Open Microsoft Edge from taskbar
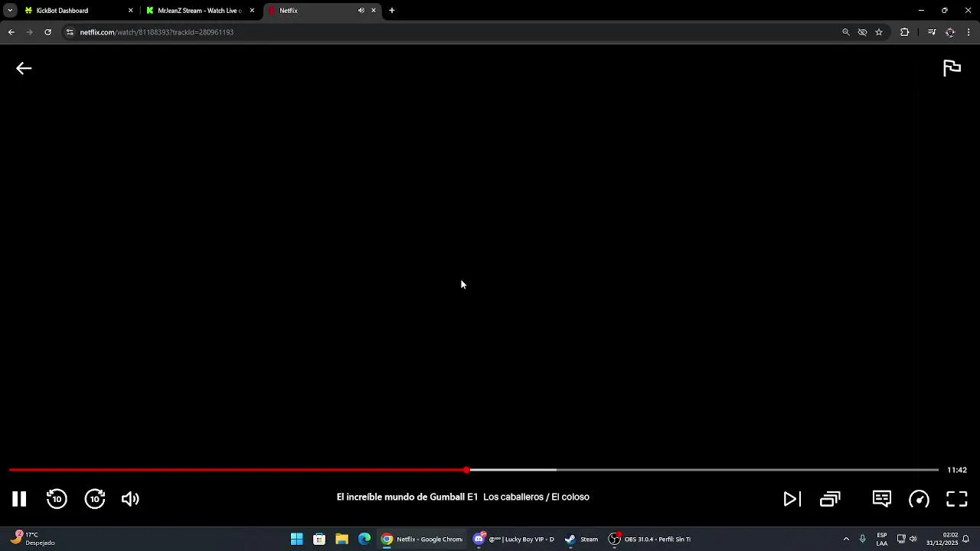980x551 pixels. pos(364,539)
